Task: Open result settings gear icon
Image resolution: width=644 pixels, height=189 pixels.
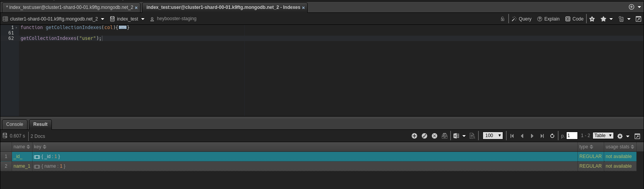Action: point(620,136)
